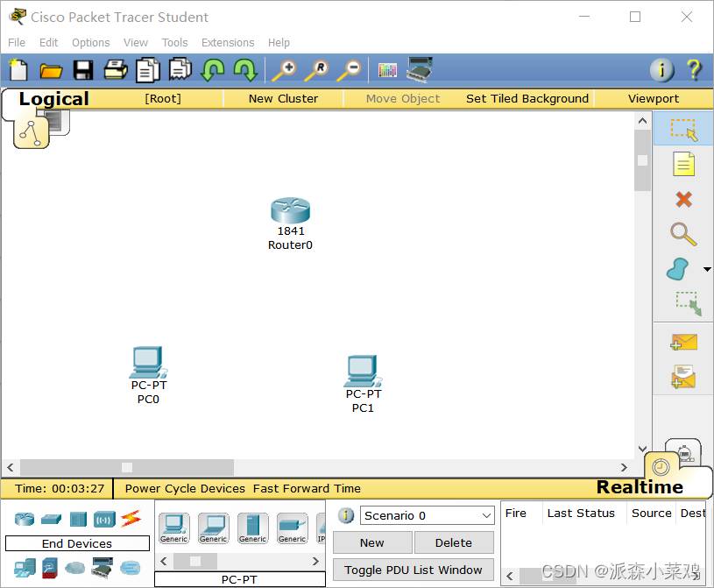Viewport: 714px width, 588px height.
Task: Undo the last action
Action: pos(213,70)
